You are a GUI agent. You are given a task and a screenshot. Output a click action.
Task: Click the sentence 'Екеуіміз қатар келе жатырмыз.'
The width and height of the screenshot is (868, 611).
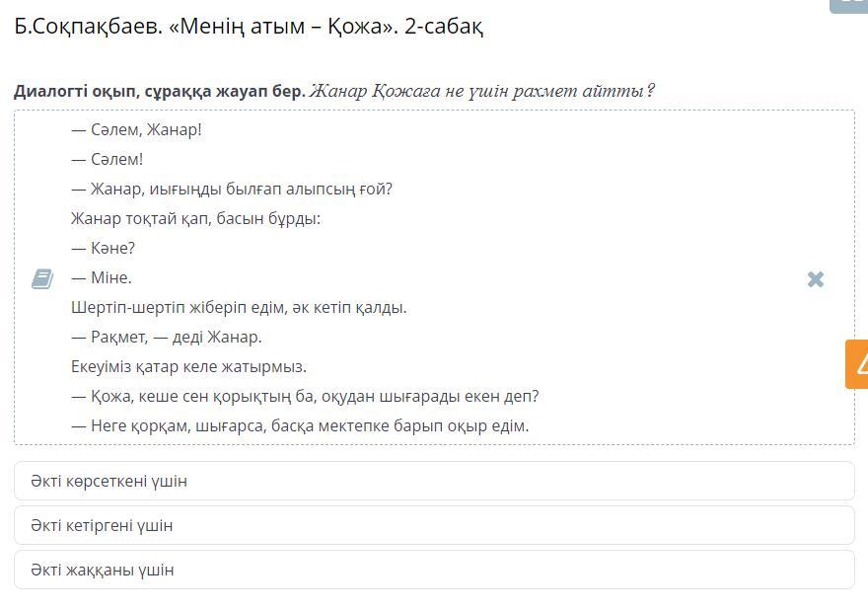coord(188,366)
